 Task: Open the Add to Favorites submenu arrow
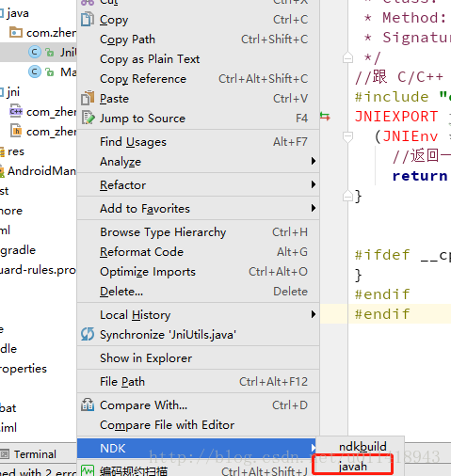click(x=313, y=208)
